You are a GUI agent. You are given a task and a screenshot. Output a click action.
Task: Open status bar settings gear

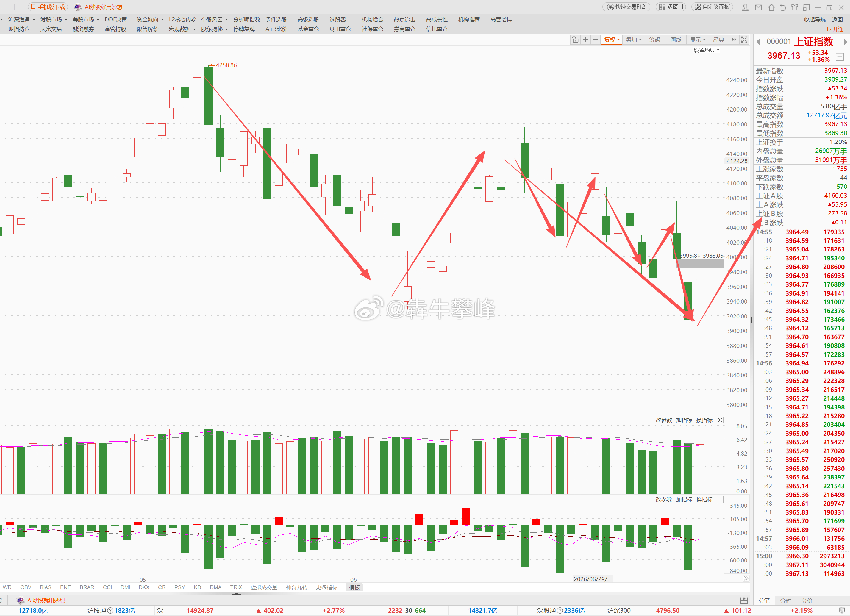pos(842,610)
